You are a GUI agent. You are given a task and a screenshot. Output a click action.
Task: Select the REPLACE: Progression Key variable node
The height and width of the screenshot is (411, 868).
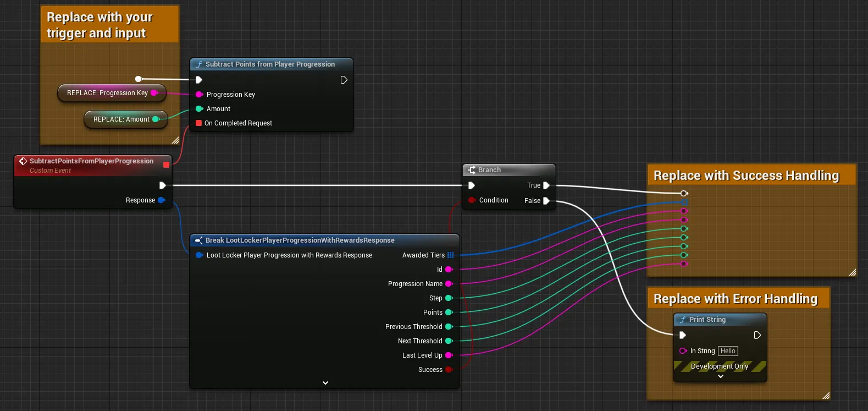point(112,93)
